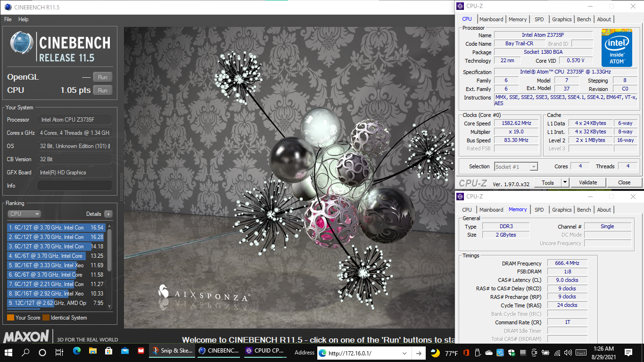Open Memory tab in top CPU-Z window
Viewport: 644px width, 362px height.
tap(518, 19)
